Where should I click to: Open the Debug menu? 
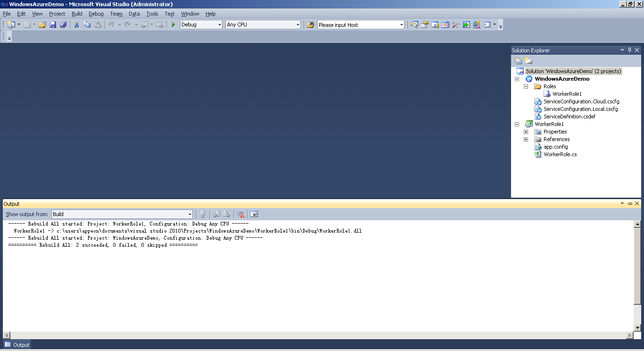[96, 14]
